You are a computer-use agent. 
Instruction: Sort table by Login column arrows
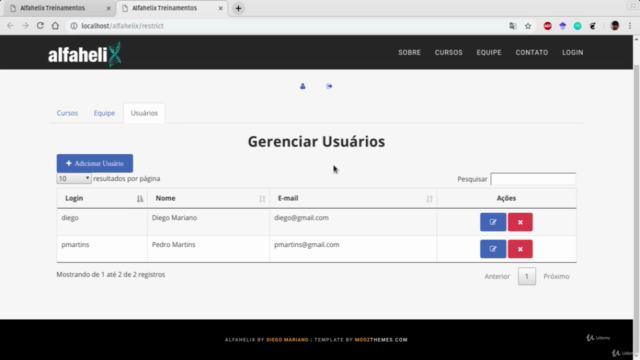(140, 199)
